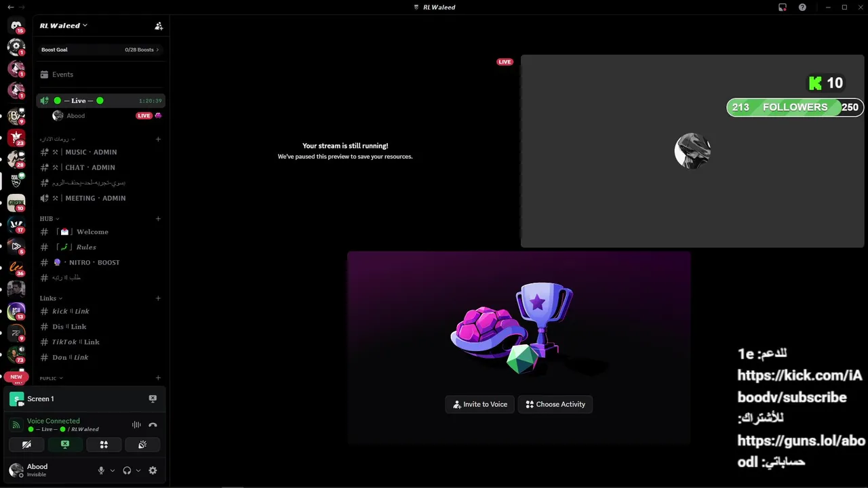The width and height of the screenshot is (868, 488).
Task: Toggle camera on in voice panel
Action: [26, 445]
